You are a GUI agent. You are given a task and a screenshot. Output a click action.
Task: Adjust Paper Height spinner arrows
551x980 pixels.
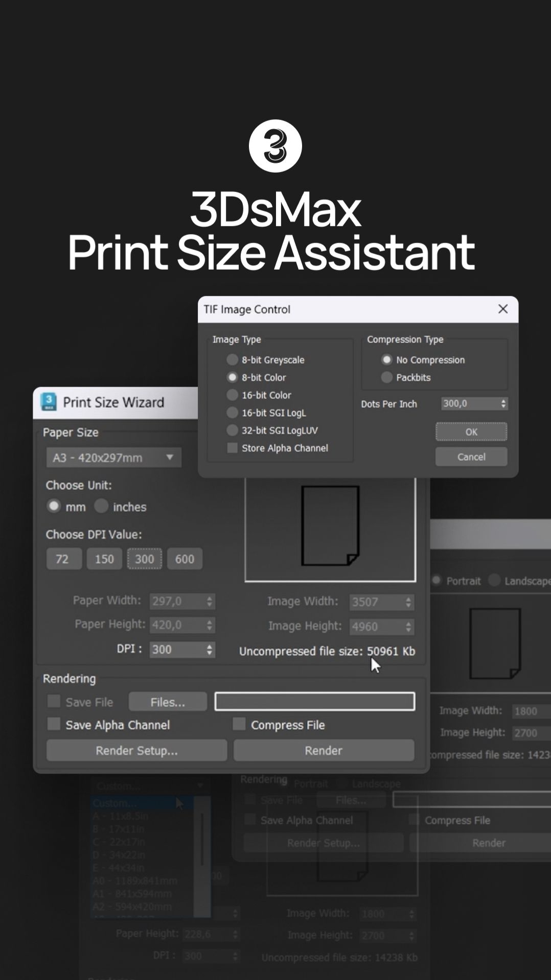(210, 625)
